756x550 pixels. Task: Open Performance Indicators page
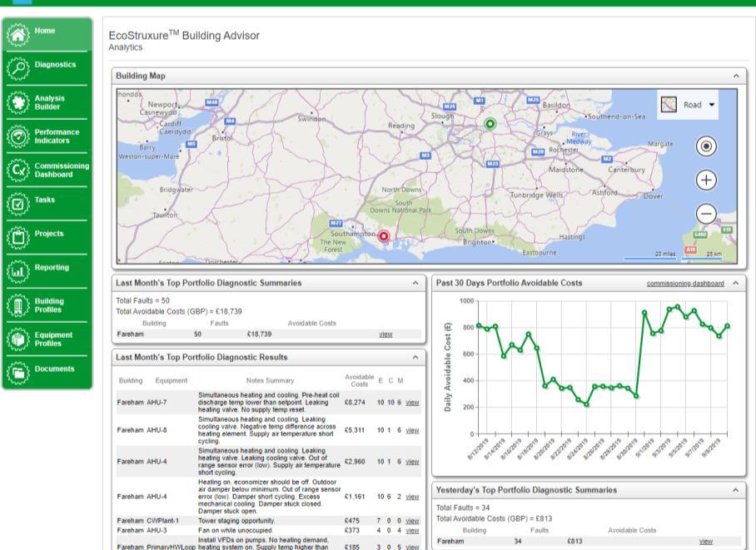click(x=47, y=136)
